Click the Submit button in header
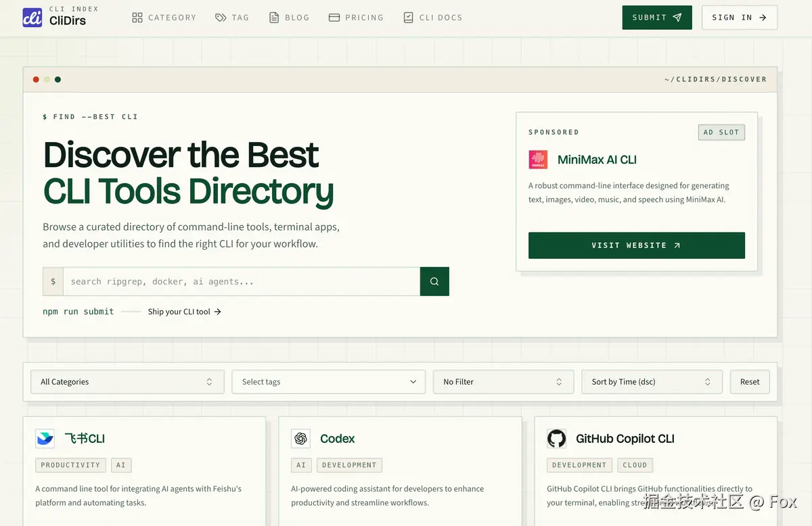Viewport: 812px width, 526px height. [x=657, y=18]
